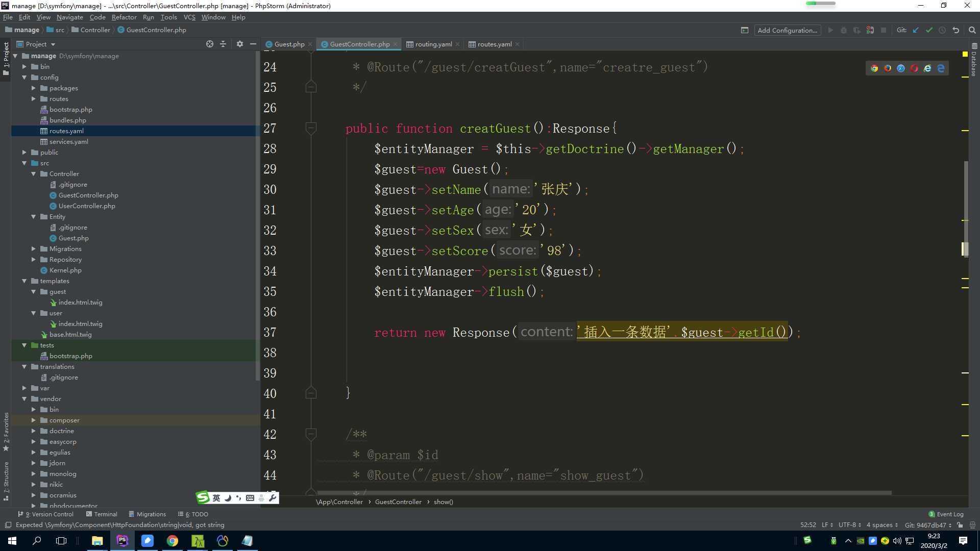Expand the vendor folder in project tree

pyautogui.click(x=24, y=398)
